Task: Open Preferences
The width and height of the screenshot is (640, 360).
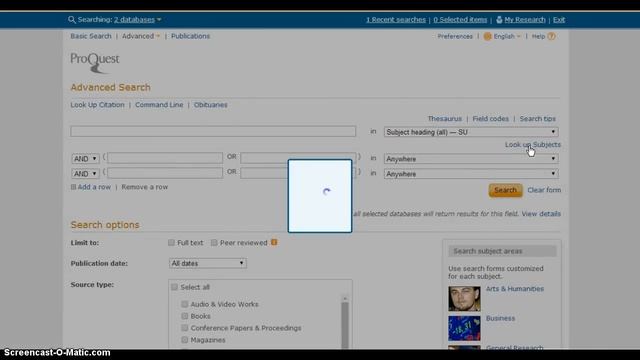Action: coord(455,36)
